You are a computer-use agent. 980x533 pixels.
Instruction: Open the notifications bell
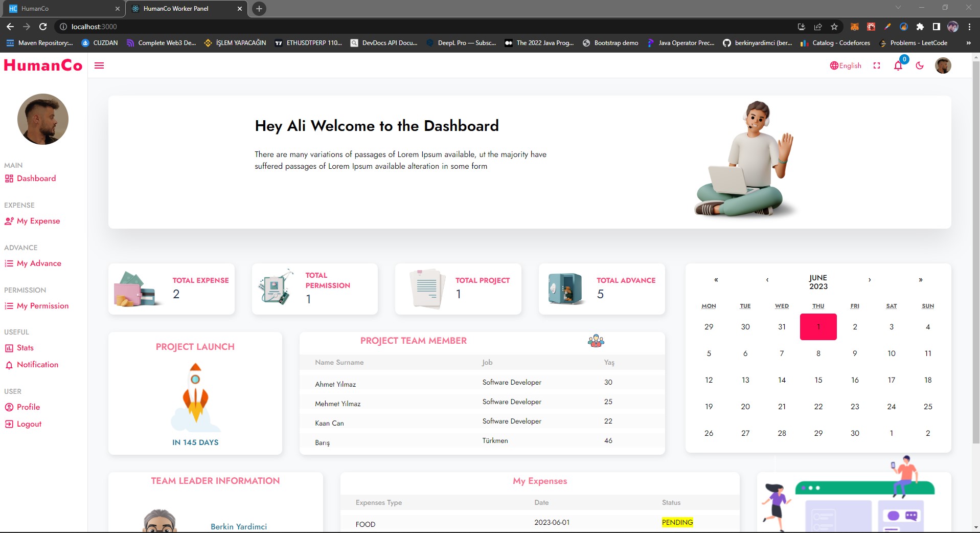coord(898,66)
